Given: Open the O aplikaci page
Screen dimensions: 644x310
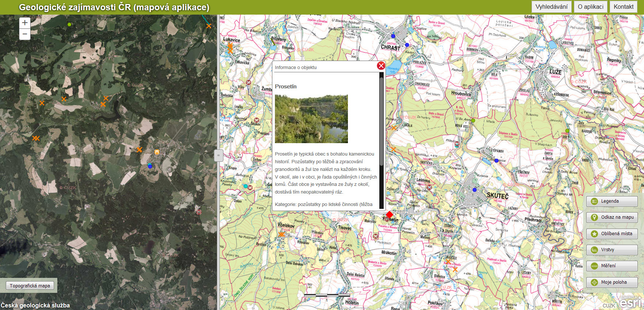Looking at the screenshot, I should 590,7.
